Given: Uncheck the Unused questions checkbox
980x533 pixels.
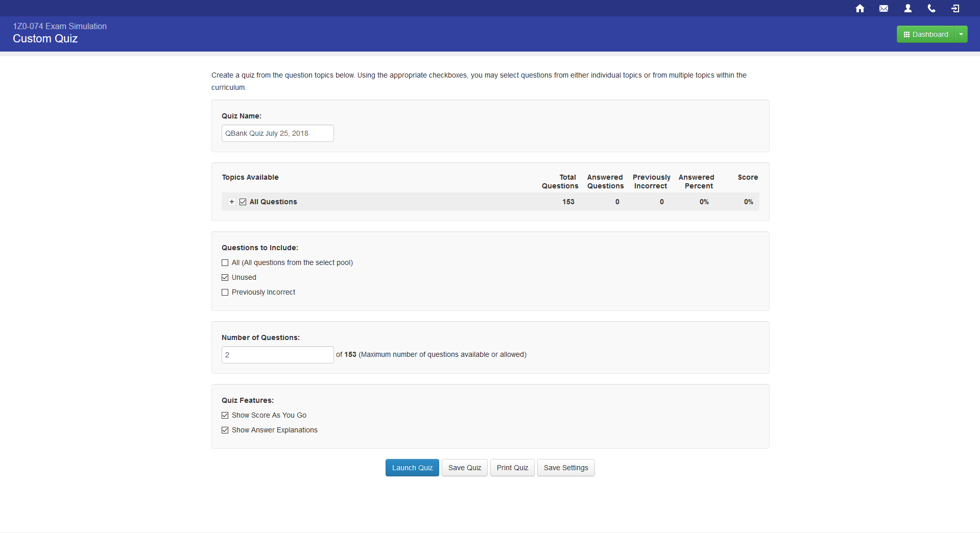Looking at the screenshot, I should click(x=225, y=277).
